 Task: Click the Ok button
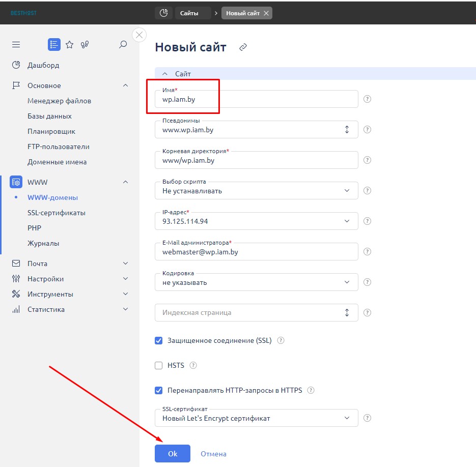pyautogui.click(x=173, y=454)
